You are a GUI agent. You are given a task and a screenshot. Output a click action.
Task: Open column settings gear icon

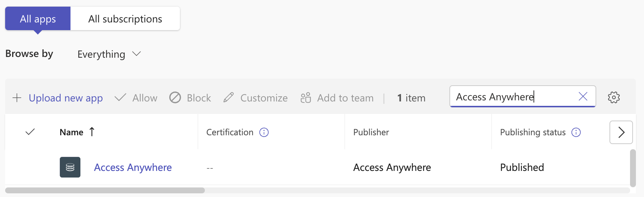pos(614,97)
